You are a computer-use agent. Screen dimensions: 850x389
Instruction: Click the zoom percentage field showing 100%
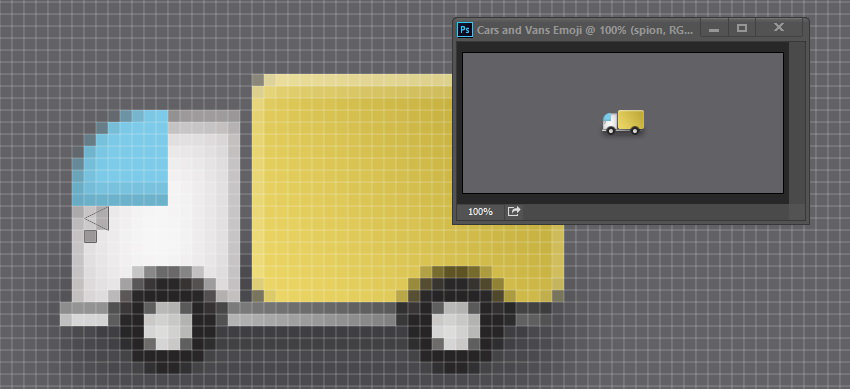tap(480, 211)
